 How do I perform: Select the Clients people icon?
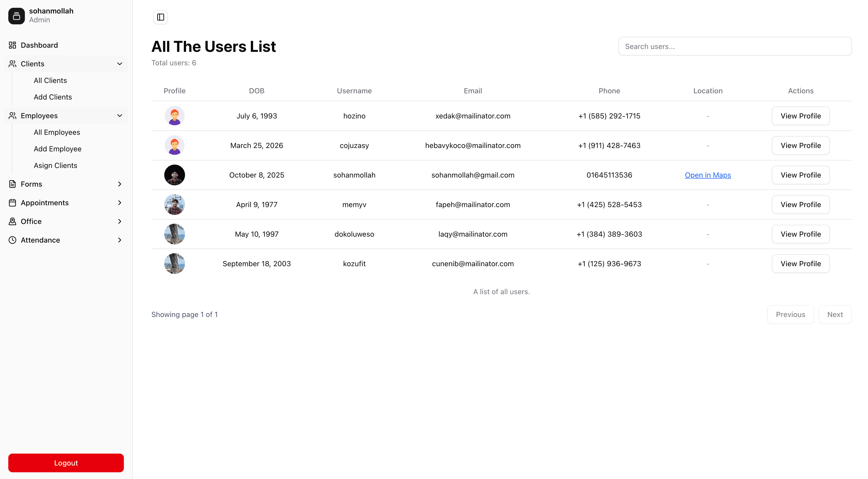(12, 64)
